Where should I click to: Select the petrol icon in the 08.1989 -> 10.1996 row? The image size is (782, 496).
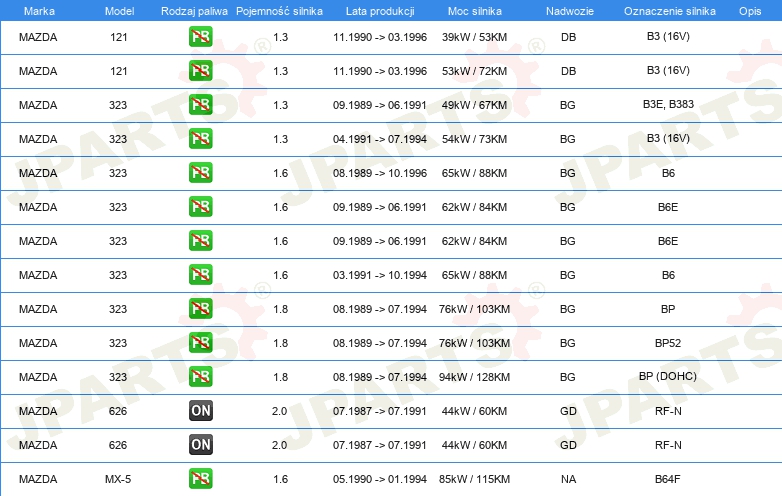[x=200, y=172]
